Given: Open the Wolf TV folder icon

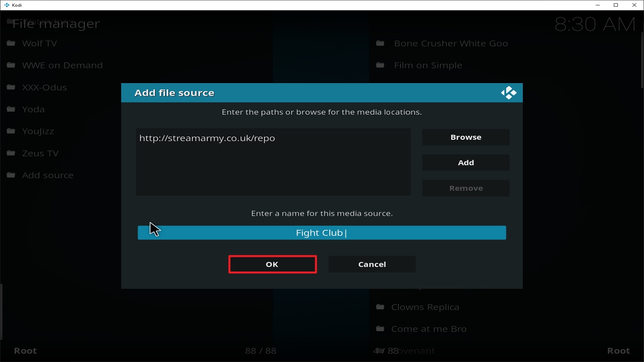Looking at the screenshot, I should tap(11, 43).
